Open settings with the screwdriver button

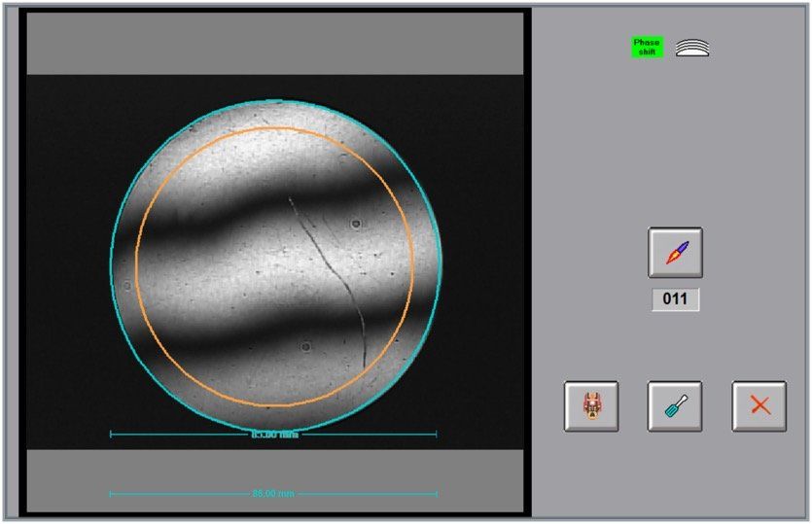click(x=675, y=406)
